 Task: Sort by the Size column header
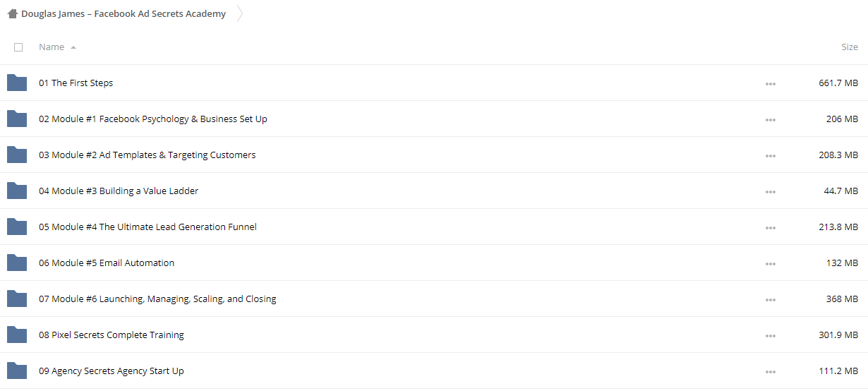(x=850, y=47)
